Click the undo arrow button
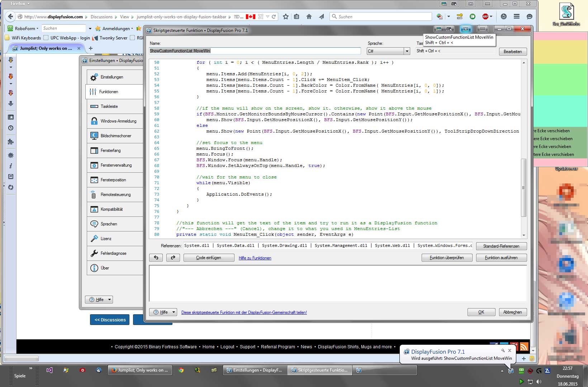588x387 pixels. [x=156, y=258]
